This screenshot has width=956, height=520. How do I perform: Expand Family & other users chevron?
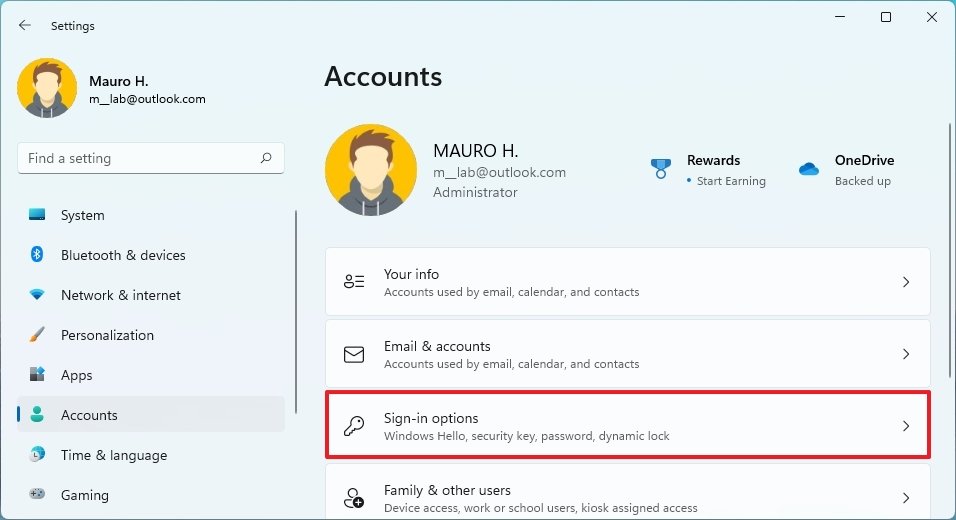[x=906, y=498]
